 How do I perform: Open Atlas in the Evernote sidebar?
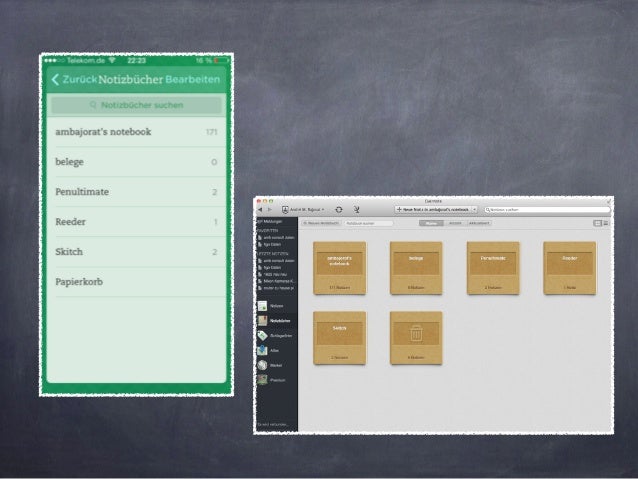pyautogui.click(x=276, y=350)
